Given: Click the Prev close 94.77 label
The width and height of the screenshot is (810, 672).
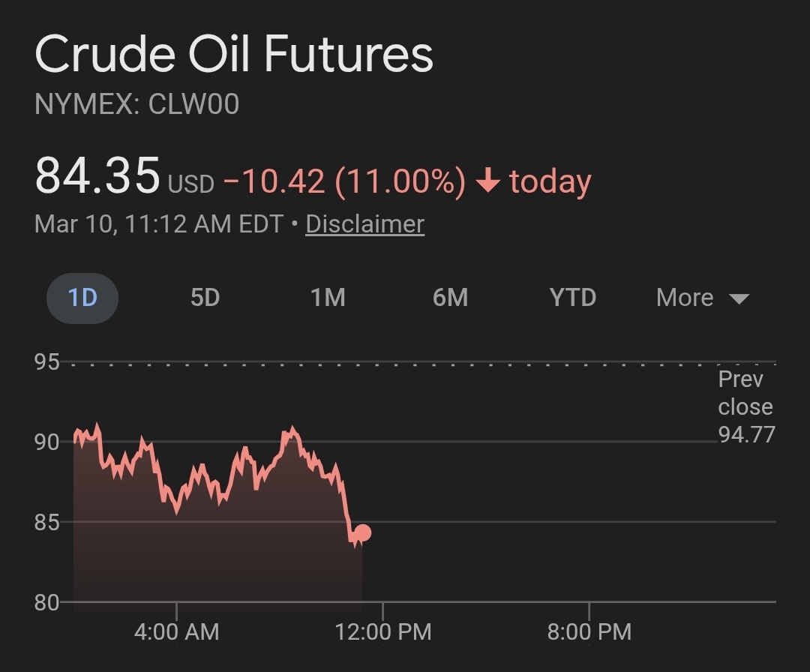Looking at the screenshot, I should [x=745, y=406].
